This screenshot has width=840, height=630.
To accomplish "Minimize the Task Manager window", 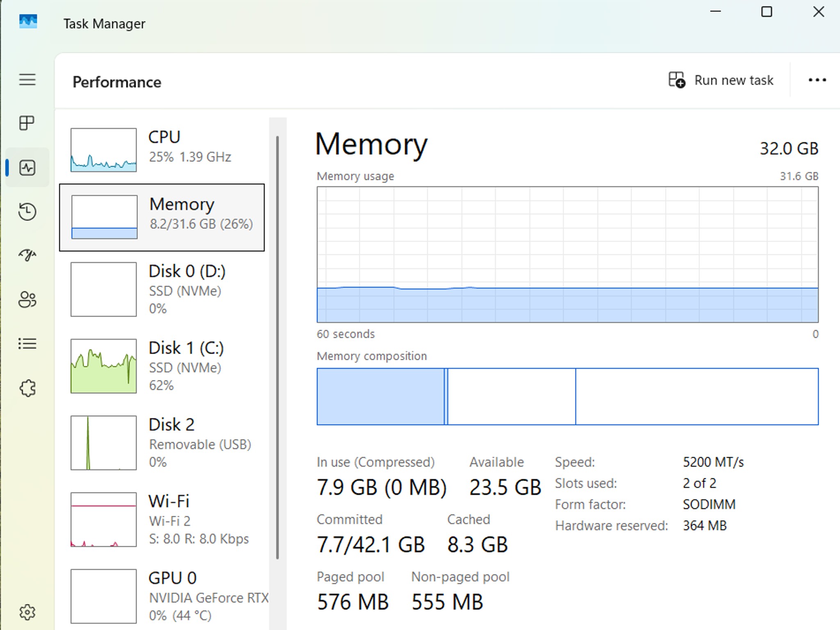I will coord(716,11).
